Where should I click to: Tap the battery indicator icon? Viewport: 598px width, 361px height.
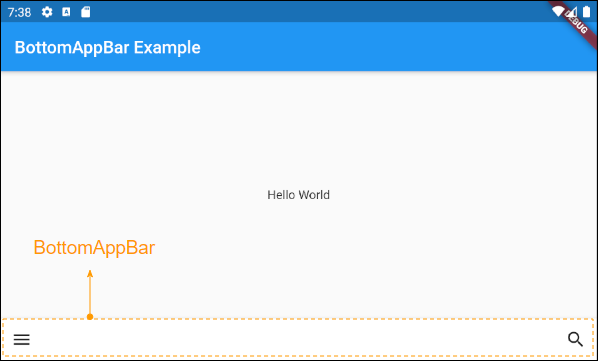[x=587, y=12]
